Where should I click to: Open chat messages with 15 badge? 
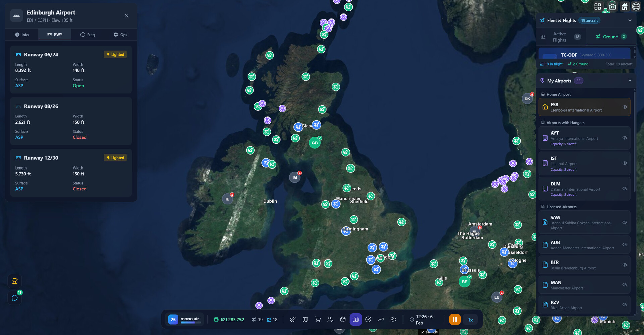15,298
